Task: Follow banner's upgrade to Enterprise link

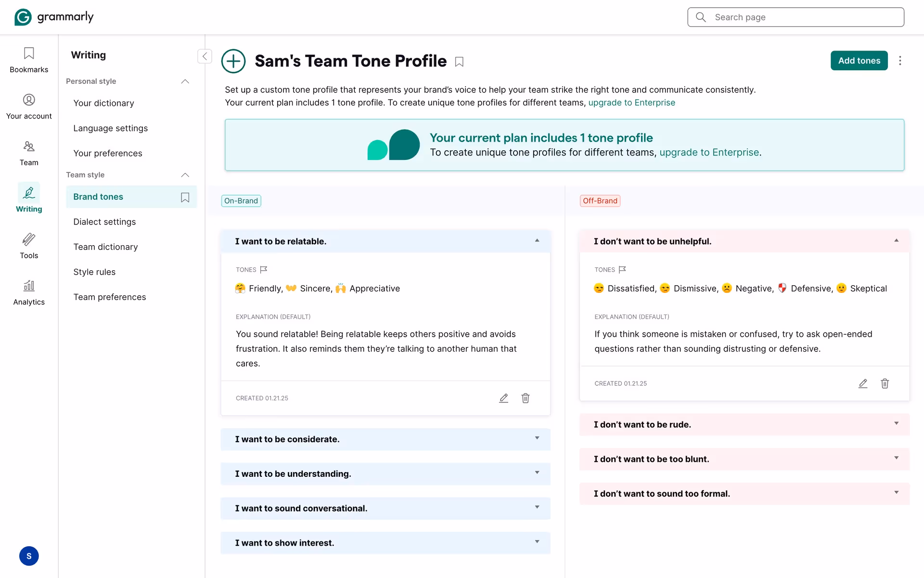Action: pyautogui.click(x=709, y=153)
